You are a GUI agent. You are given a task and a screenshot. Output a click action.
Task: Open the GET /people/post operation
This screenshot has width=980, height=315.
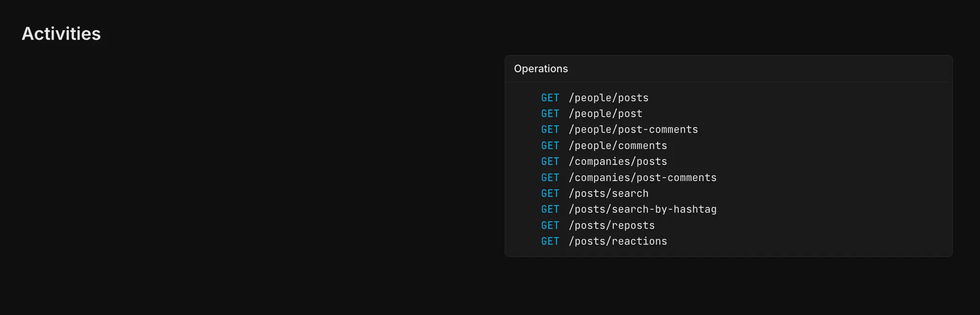pos(592,114)
